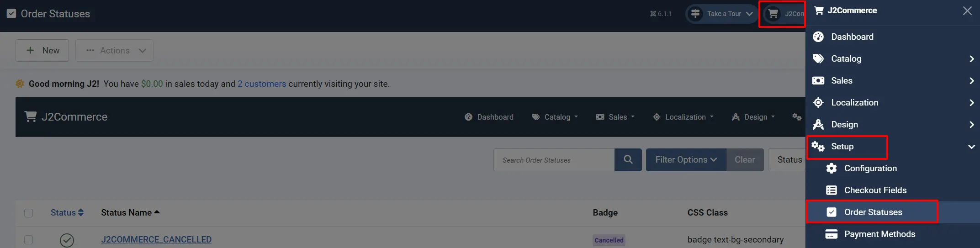This screenshot has width=980, height=248.
Task: Click the Catalog tag icon in side panel
Action: pos(818,58)
